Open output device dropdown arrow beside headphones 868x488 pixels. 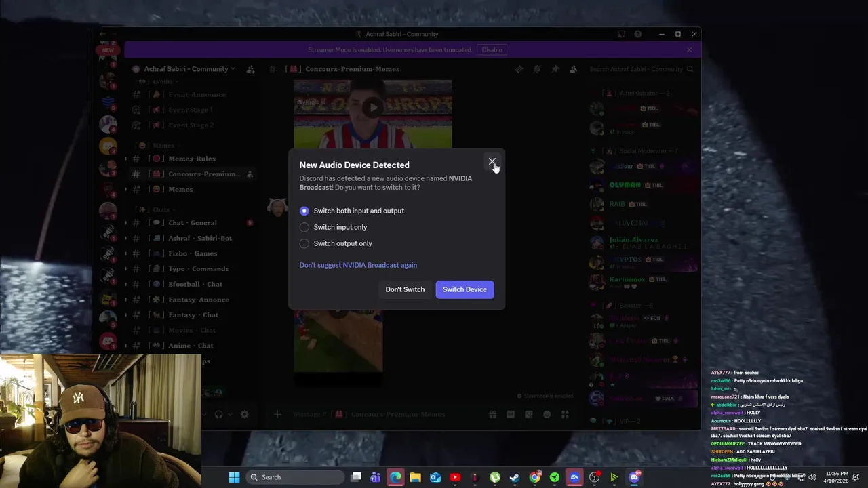(230, 414)
